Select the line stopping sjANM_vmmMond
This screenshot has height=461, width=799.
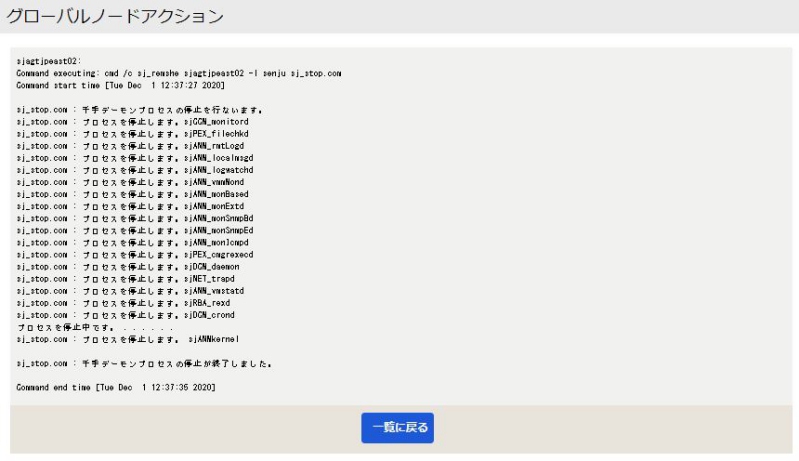coord(130,182)
